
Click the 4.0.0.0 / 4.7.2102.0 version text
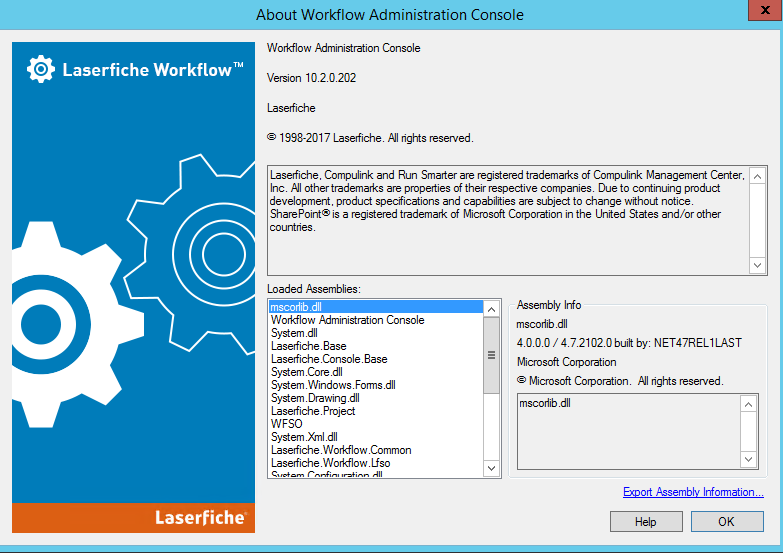[x=629, y=343]
